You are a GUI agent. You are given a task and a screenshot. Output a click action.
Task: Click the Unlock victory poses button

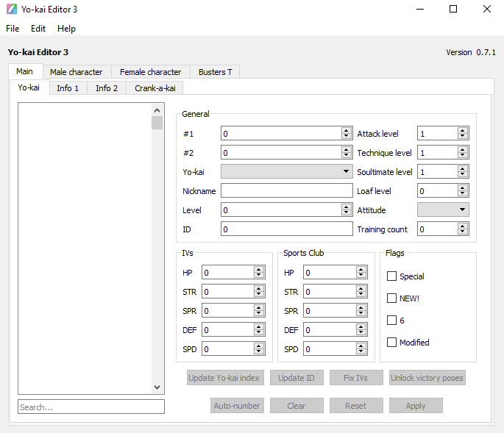click(427, 378)
